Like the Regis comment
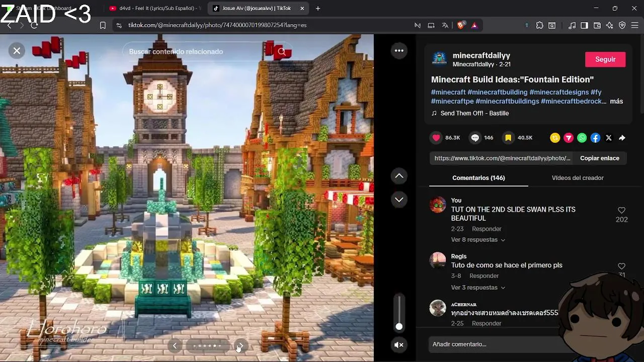The height and width of the screenshot is (362, 644). tap(621, 266)
